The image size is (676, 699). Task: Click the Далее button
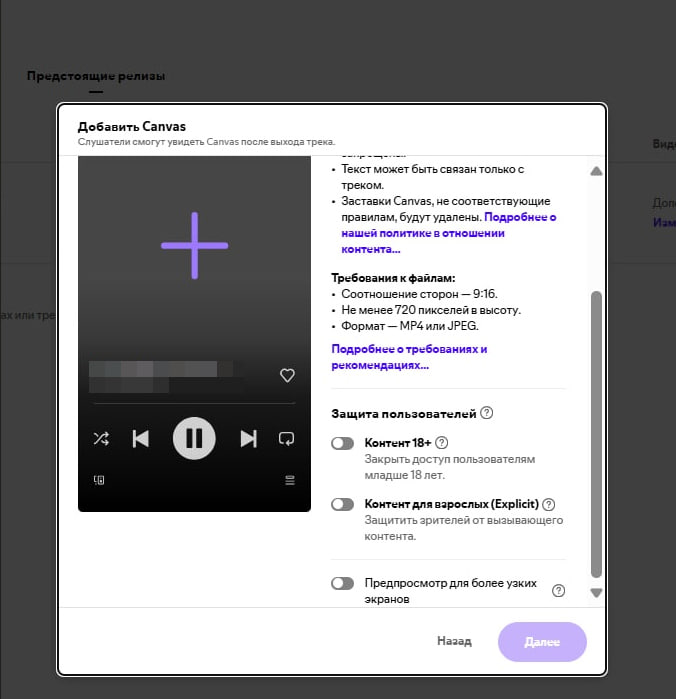coord(542,642)
